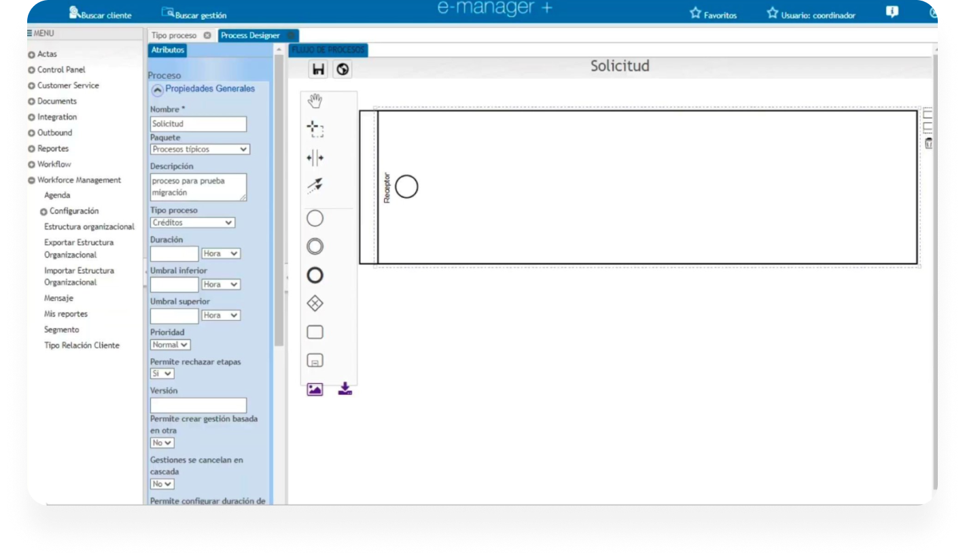The image size is (965, 560).
Task: Select the task rounded rectangle shape
Action: (x=315, y=332)
